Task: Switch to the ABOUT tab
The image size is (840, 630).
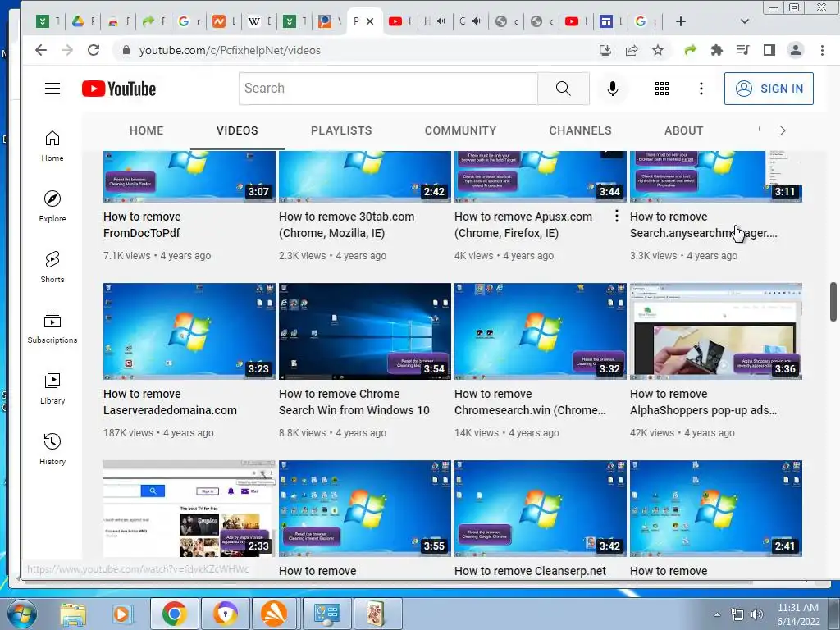Action: (x=683, y=130)
